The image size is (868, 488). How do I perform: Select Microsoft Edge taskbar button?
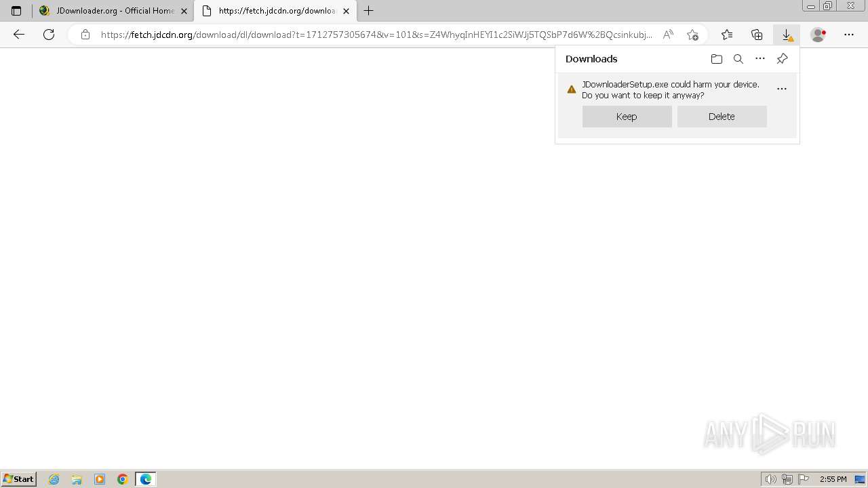pos(146,479)
